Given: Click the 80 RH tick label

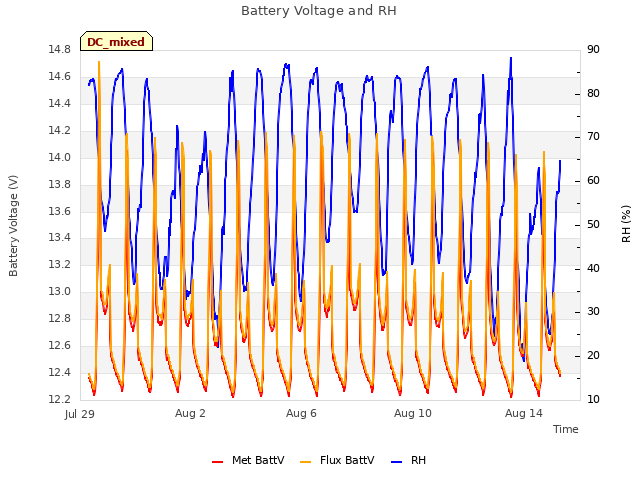Looking at the screenshot, I should click(593, 93).
